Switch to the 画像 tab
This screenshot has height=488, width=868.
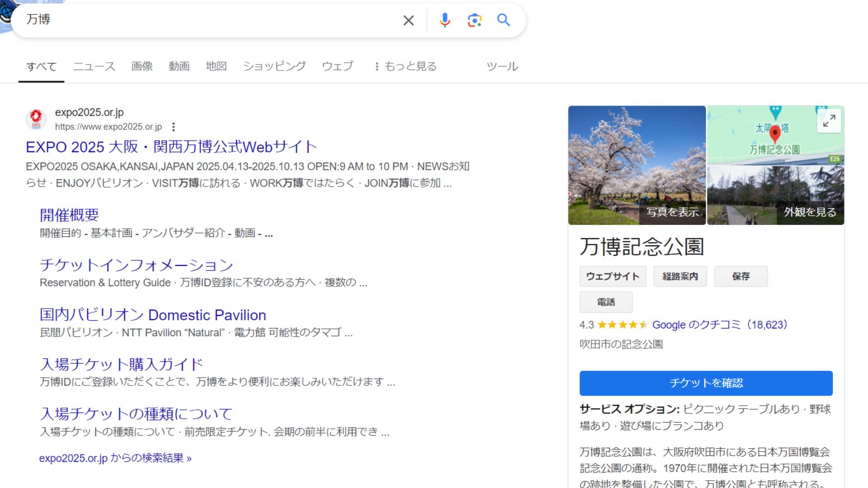click(142, 66)
